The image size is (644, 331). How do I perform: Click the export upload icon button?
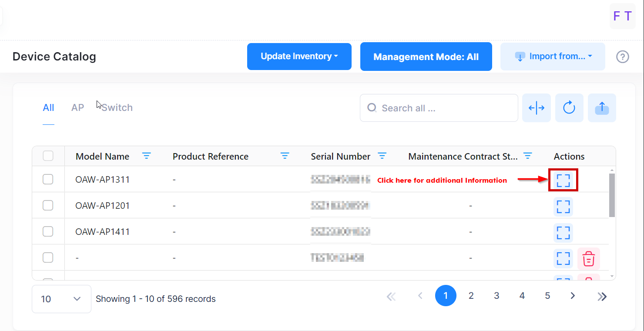point(602,108)
